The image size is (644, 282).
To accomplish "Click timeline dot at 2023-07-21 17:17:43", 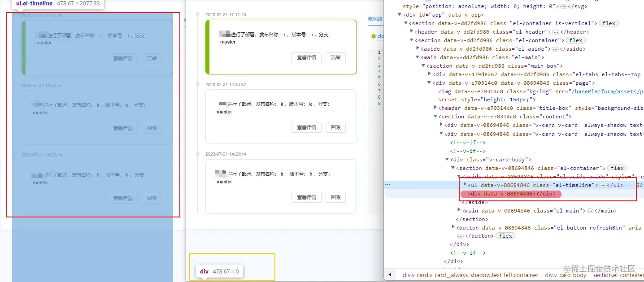I will (197, 14).
